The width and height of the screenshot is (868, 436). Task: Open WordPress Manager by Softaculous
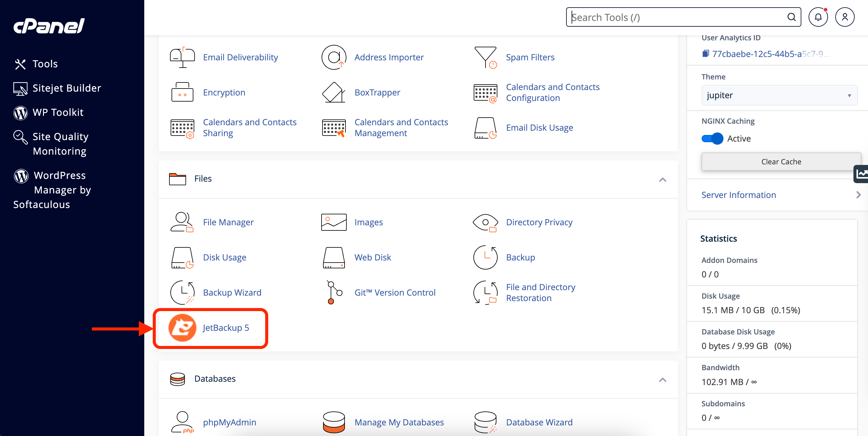pyautogui.click(x=52, y=190)
